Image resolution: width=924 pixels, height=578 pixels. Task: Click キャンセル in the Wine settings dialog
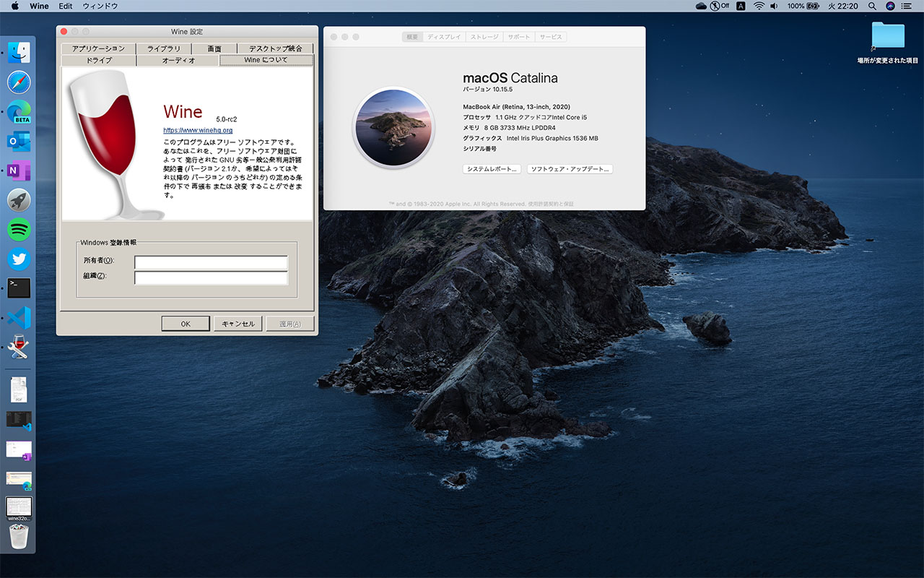[237, 324]
